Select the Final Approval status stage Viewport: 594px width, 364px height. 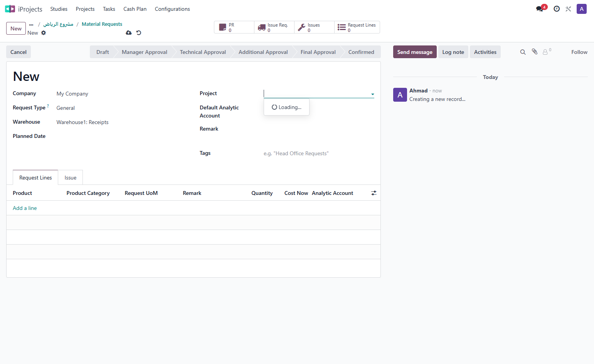[318, 52]
